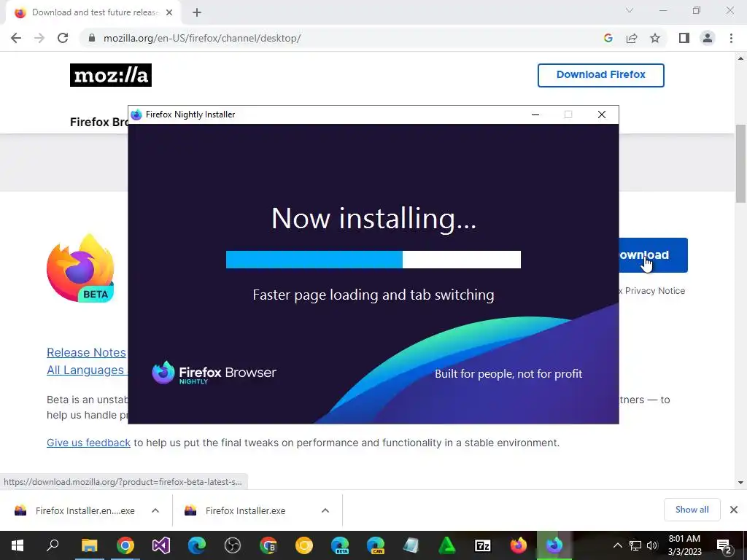Switch to Google Chrome on the taskbar
Image resolution: width=747 pixels, height=560 pixels.
pos(125,545)
